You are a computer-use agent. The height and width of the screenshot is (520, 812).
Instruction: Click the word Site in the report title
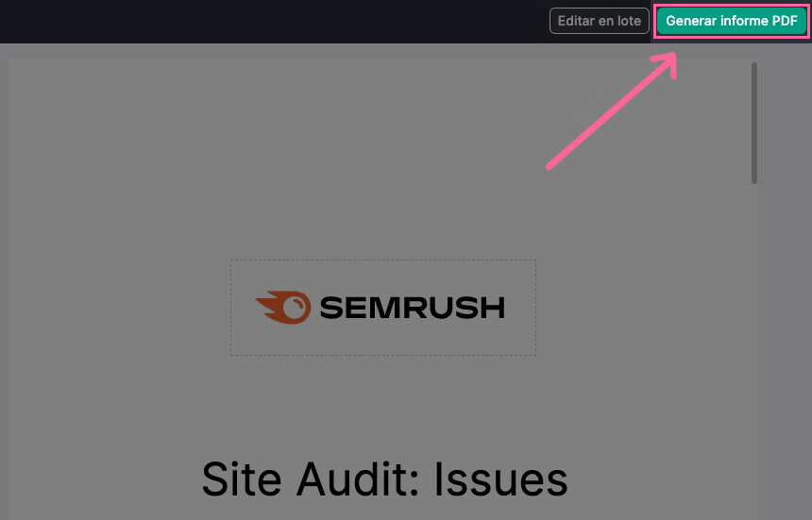[x=242, y=480]
